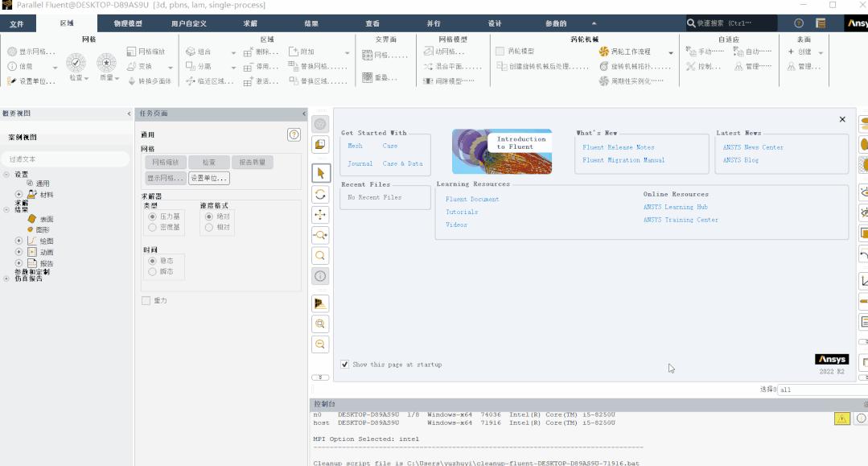Uncheck 'Show this page at startup'
Viewport: 868px width, 466px height.
pyautogui.click(x=345, y=364)
